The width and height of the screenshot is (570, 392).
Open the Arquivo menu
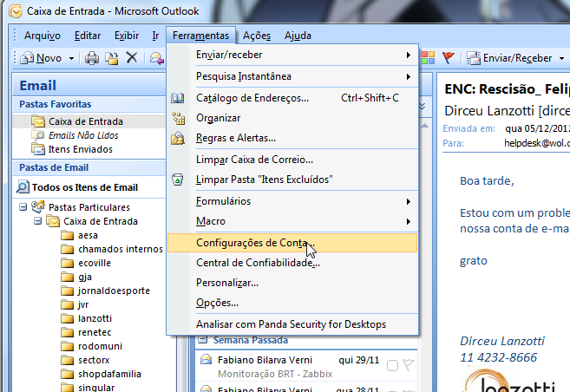coord(43,36)
